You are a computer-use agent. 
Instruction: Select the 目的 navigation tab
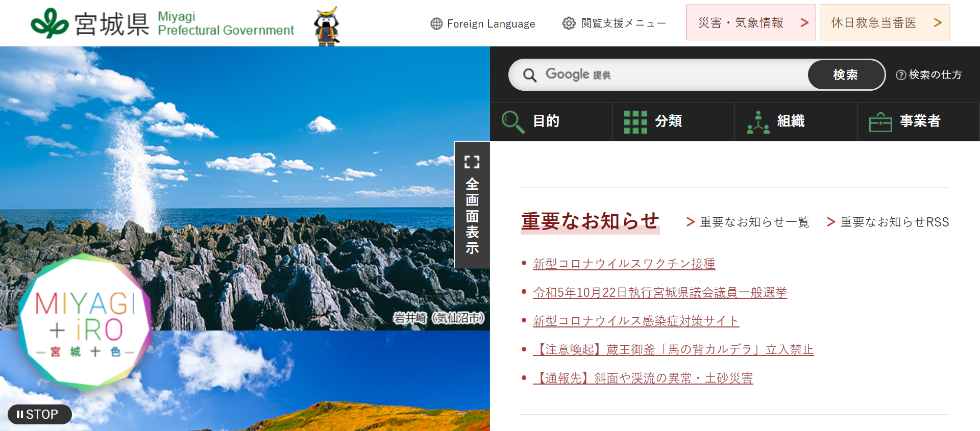click(551, 122)
